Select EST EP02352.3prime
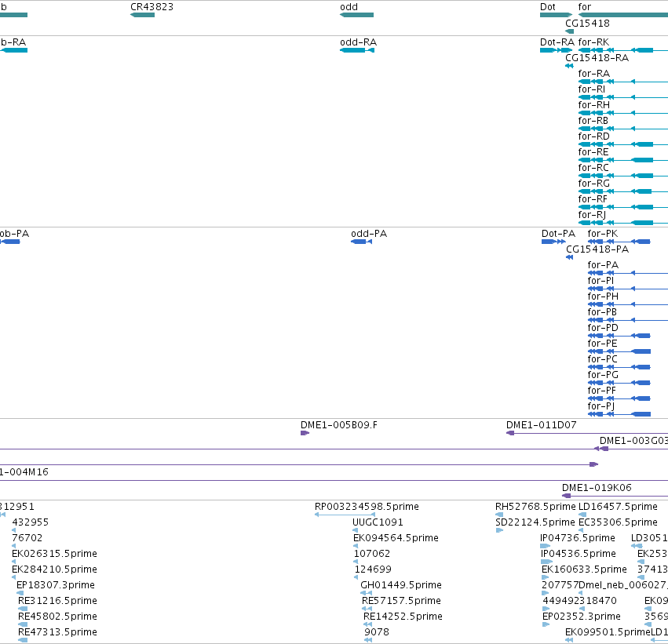Image resolution: width=668 pixels, height=644 pixels. (546, 625)
